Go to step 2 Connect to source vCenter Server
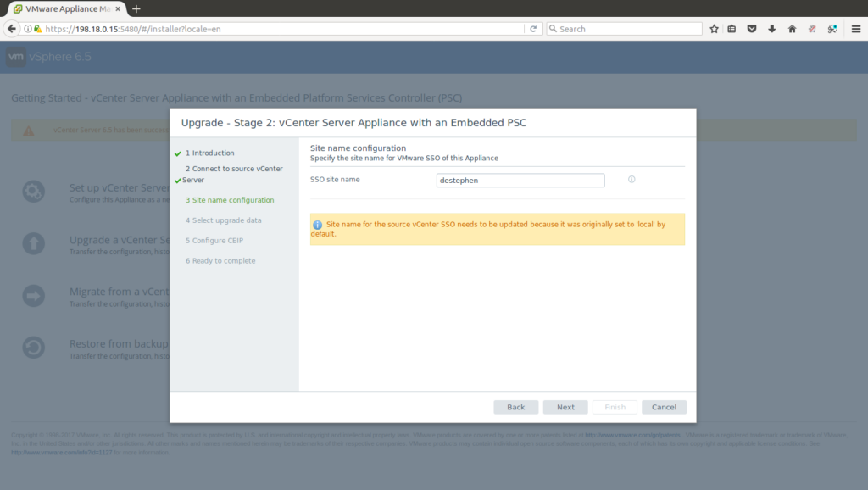The width and height of the screenshot is (868, 490). pos(232,174)
